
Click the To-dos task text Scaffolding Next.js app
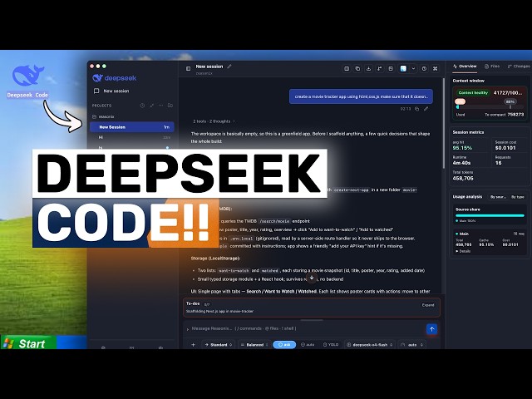tap(219, 311)
